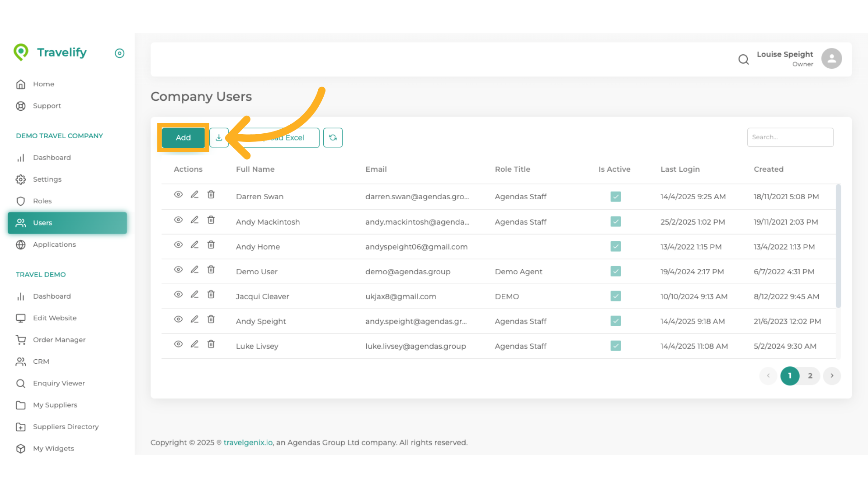Viewport: 868px width, 488px height.
Task: Click the download icon next to Add
Action: (x=219, y=138)
